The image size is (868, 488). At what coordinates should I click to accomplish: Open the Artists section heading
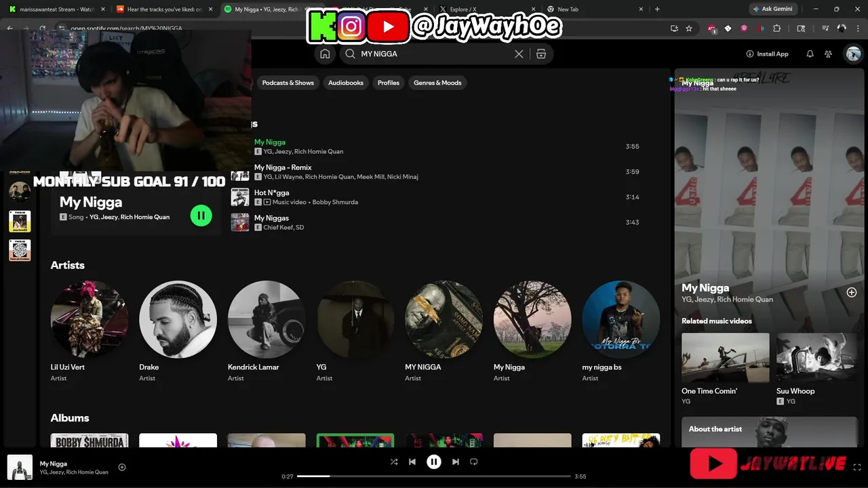[67, 265]
